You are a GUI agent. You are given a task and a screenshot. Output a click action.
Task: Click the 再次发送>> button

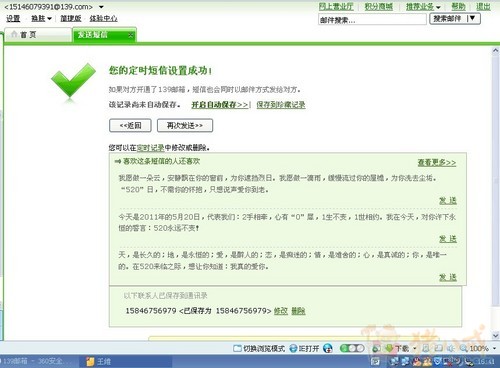tap(185, 125)
